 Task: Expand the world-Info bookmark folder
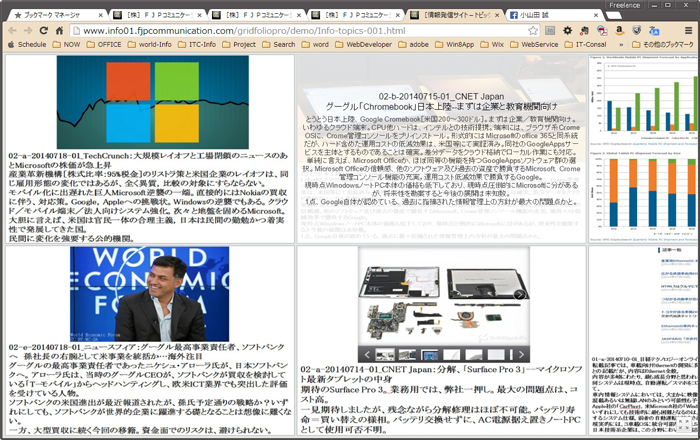(x=150, y=44)
